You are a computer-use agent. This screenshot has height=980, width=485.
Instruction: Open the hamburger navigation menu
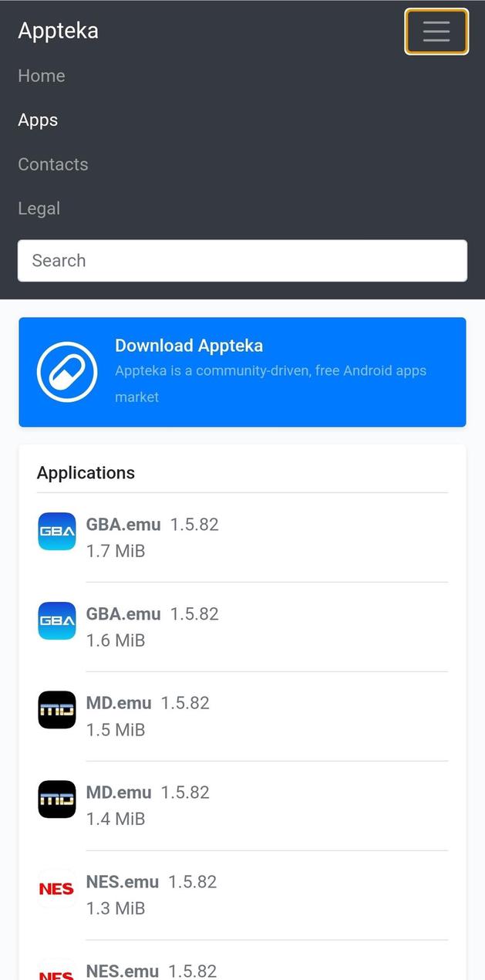tap(436, 32)
